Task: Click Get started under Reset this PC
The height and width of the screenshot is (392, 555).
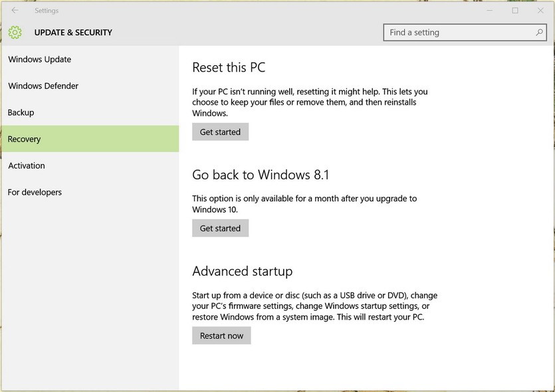Action: 220,132
